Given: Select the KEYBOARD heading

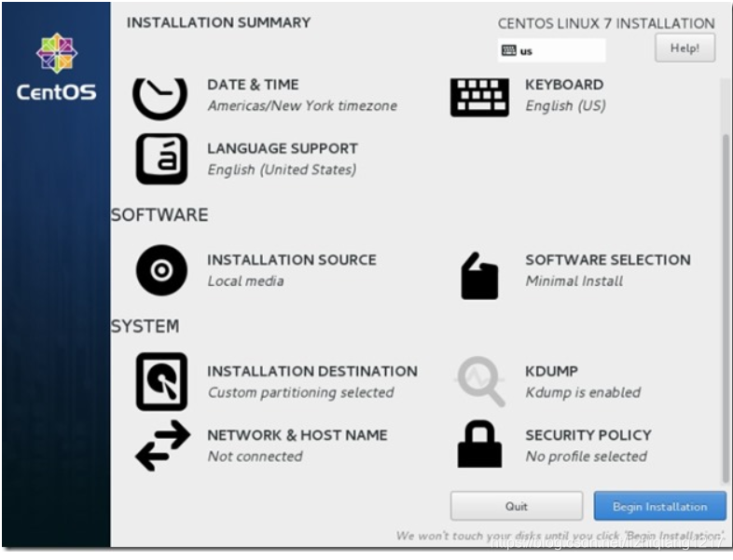Looking at the screenshot, I should pos(564,85).
